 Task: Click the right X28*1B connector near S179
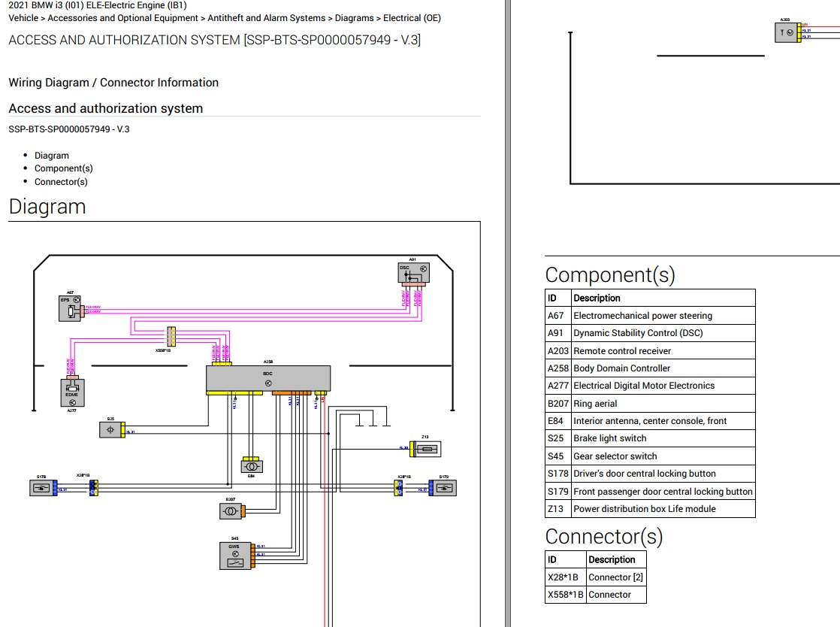pos(398,488)
